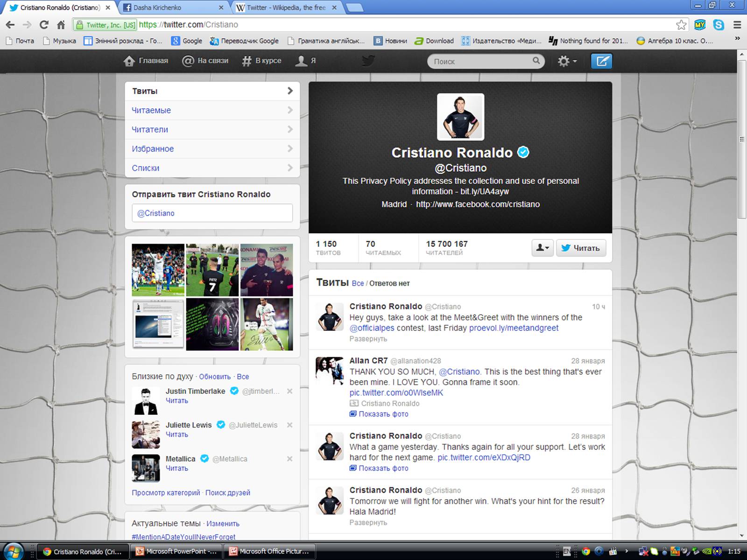Show photo in Allan CR7 tweet
The width and height of the screenshot is (747, 560).
click(x=379, y=414)
